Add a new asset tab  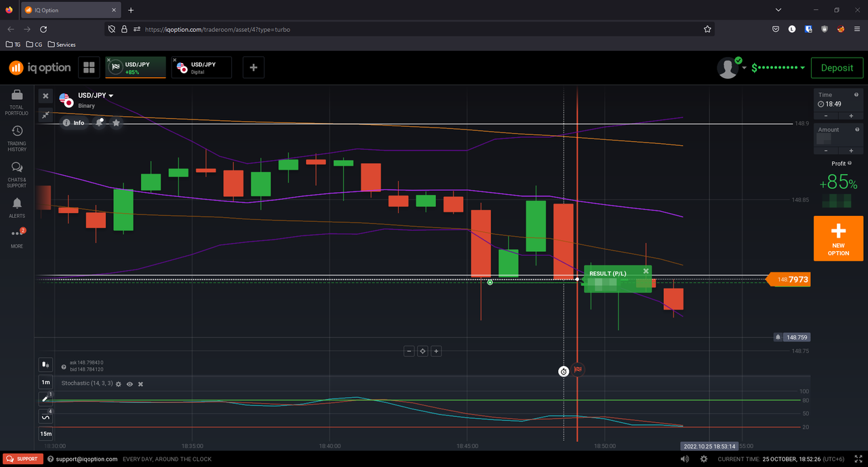(254, 67)
